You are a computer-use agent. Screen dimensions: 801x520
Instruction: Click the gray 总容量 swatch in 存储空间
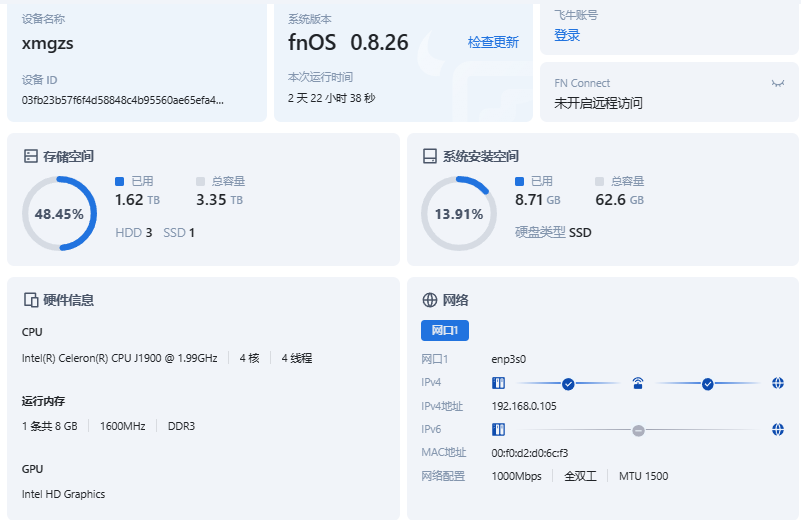tap(200, 181)
